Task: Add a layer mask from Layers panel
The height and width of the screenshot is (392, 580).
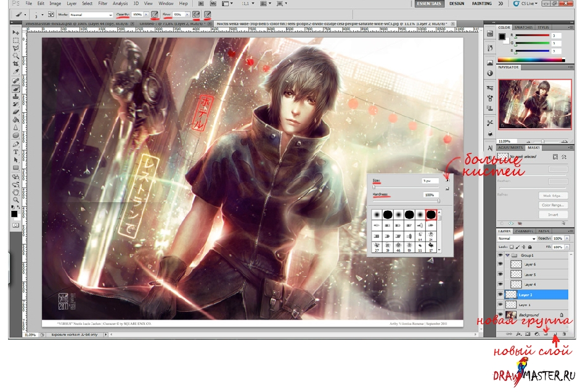Action: point(528,334)
